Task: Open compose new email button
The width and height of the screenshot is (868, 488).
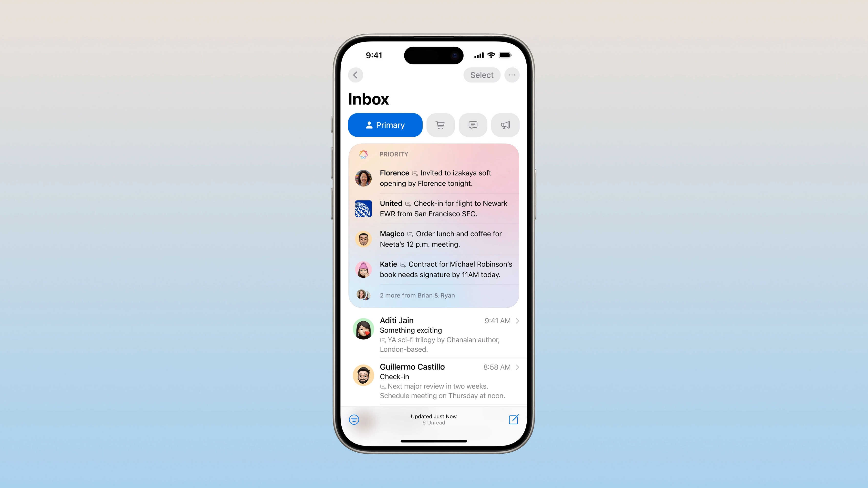Action: (513, 419)
